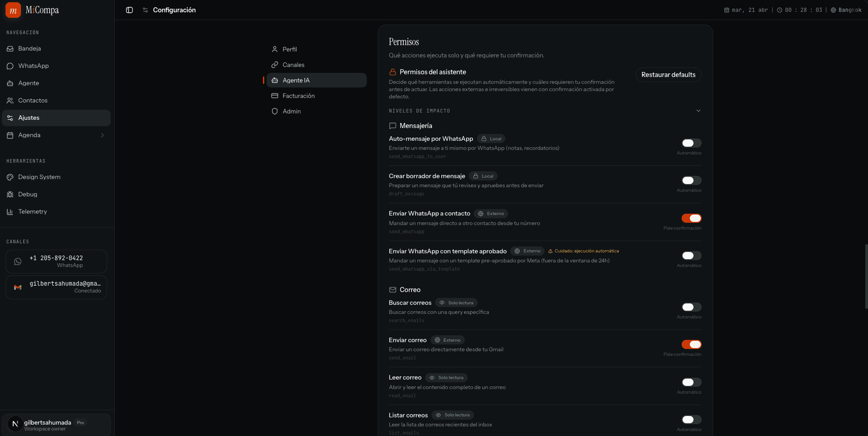Screen dimensions: 868x436
Task: Click the WhatsApp icon in channel card
Action: pos(18,262)
